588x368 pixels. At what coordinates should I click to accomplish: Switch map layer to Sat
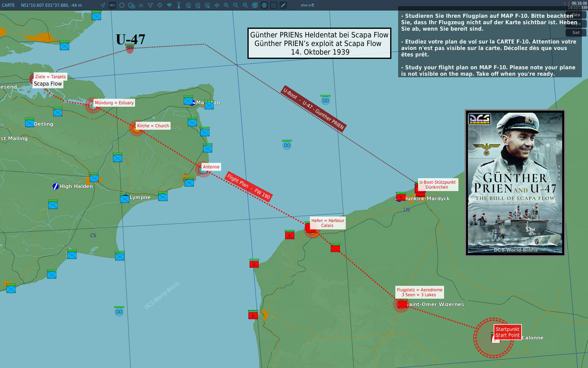pos(576,33)
